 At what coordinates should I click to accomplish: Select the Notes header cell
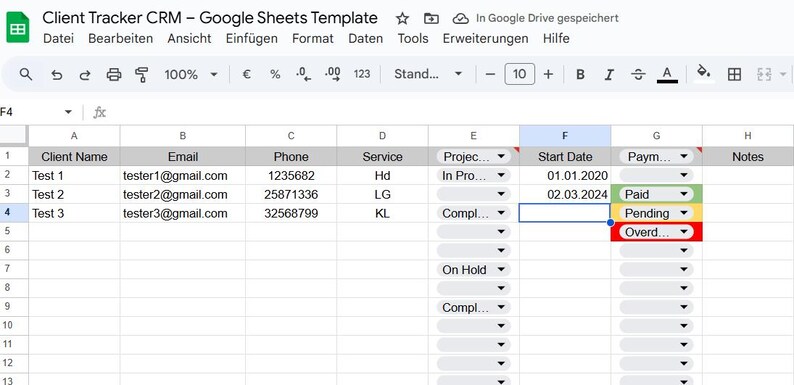click(x=748, y=157)
